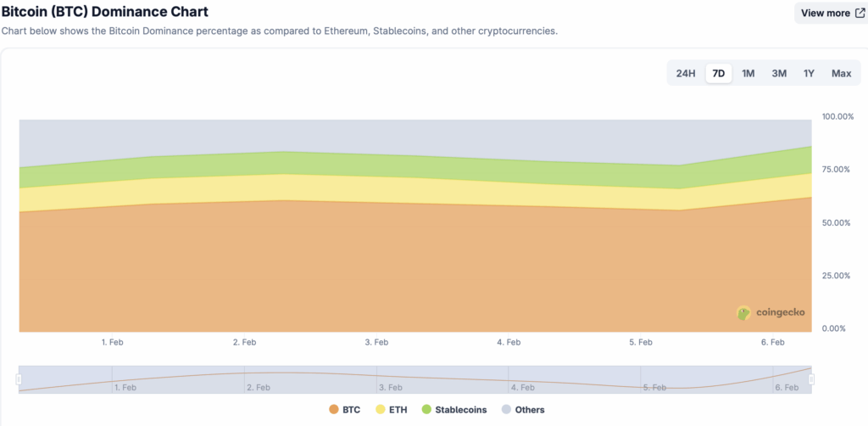Click the 3. Feb marker in navigator

(x=390, y=387)
